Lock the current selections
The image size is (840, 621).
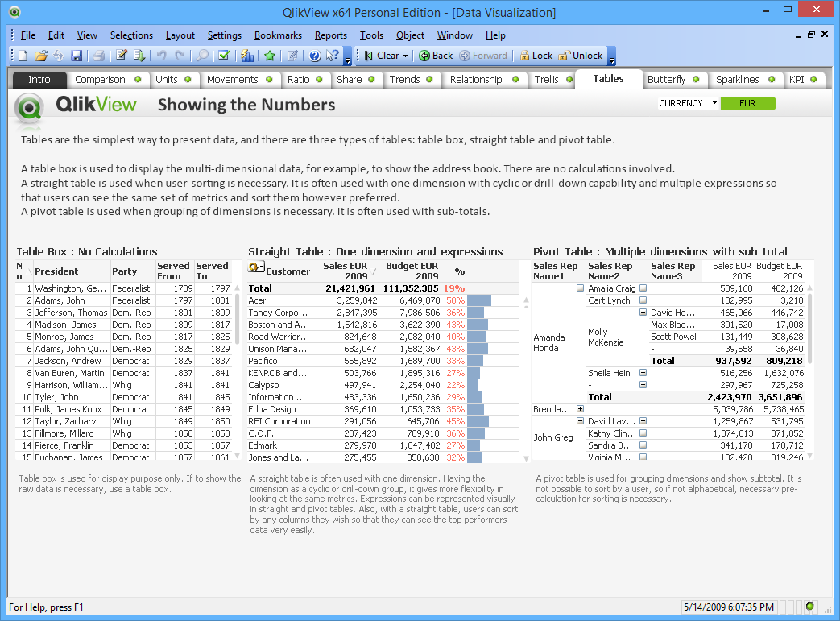coord(536,56)
